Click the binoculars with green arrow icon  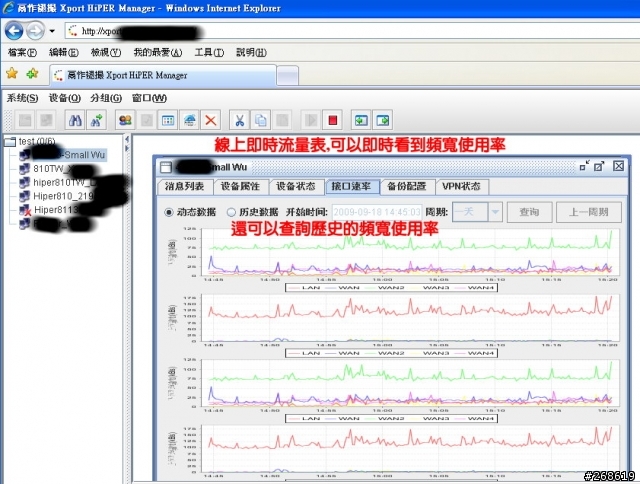coord(96,120)
